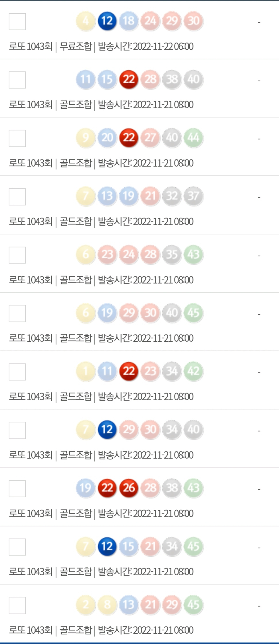
Task: Click the yellow number 4 ball
Action: (86, 21)
